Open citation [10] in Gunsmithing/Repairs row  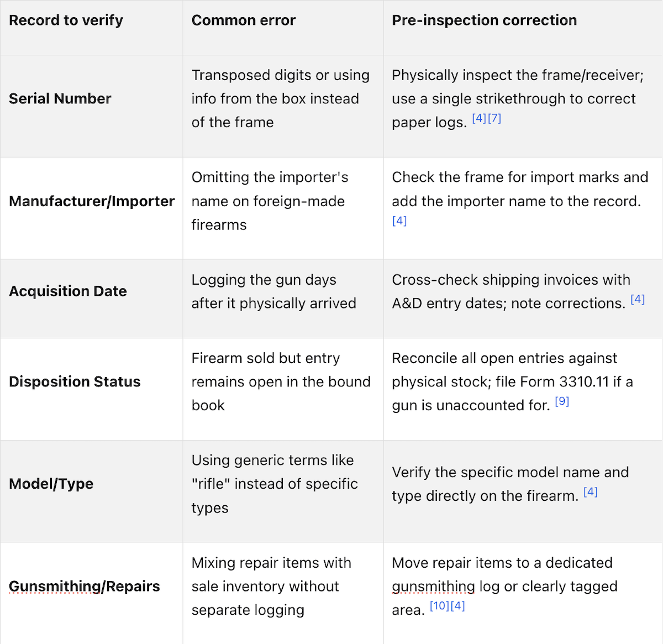pyautogui.click(x=440, y=606)
